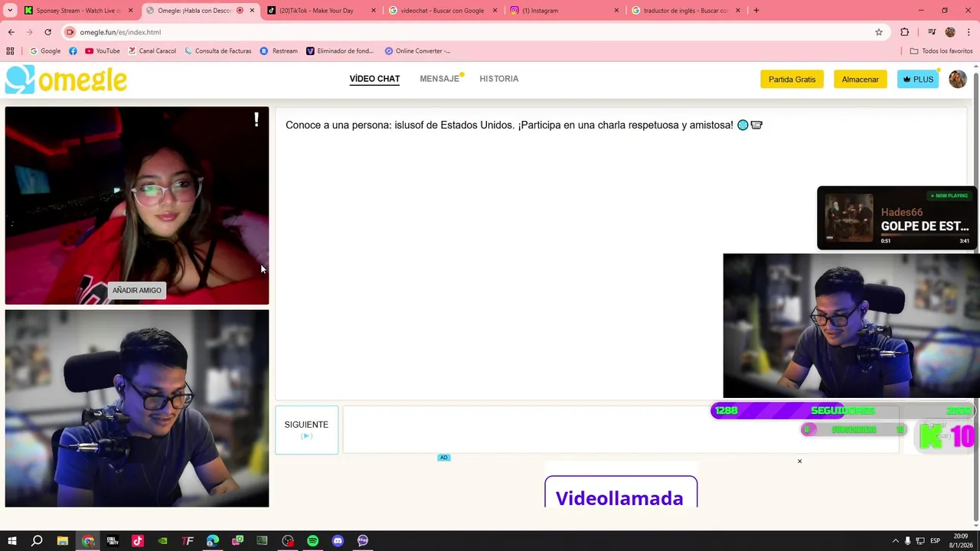Open Chrome profile picture in toolbar
This screenshot has width=980, height=551.
point(950,32)
